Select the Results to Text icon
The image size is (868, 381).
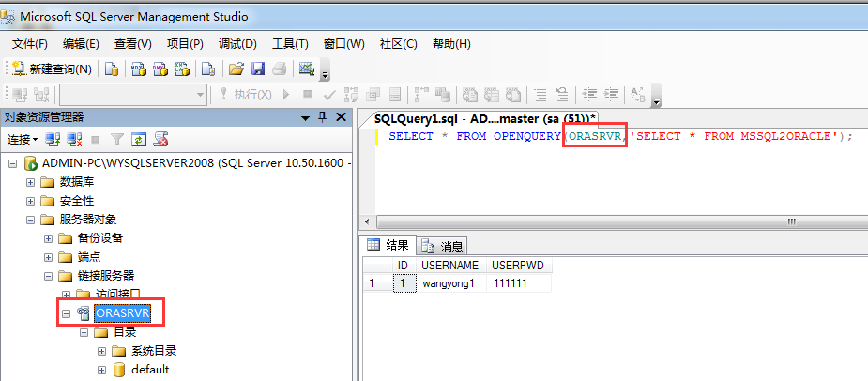pos(470,95)
